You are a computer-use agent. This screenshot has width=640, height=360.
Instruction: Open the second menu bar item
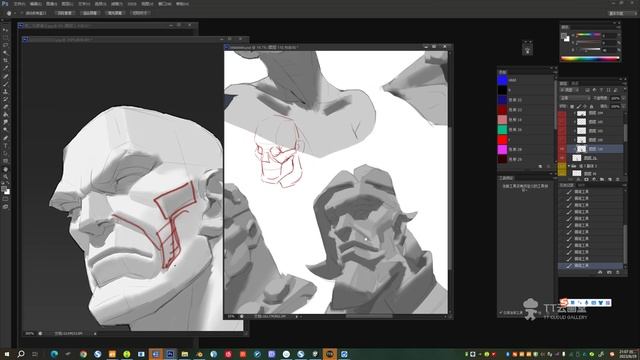tap(36, 4)
